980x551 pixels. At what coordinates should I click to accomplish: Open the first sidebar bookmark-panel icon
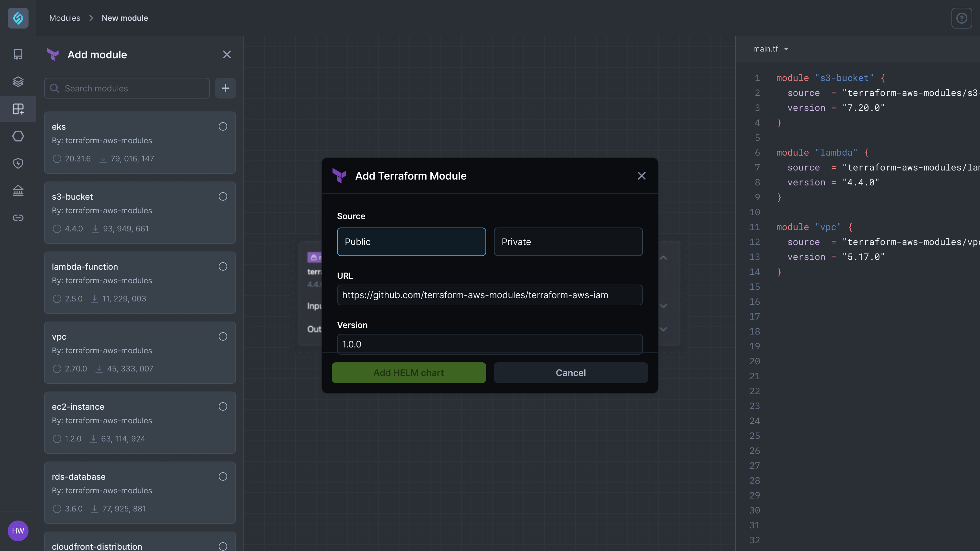pos(18,54)
